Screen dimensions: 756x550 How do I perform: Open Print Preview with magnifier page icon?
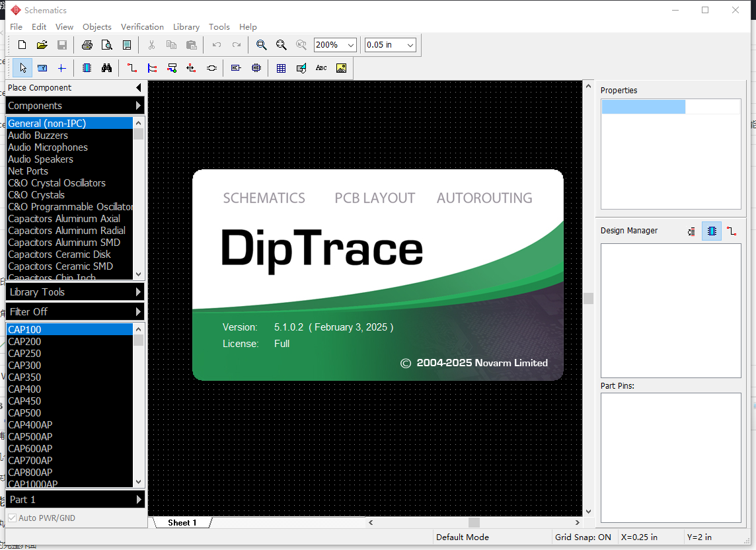(x=107, y=45)
